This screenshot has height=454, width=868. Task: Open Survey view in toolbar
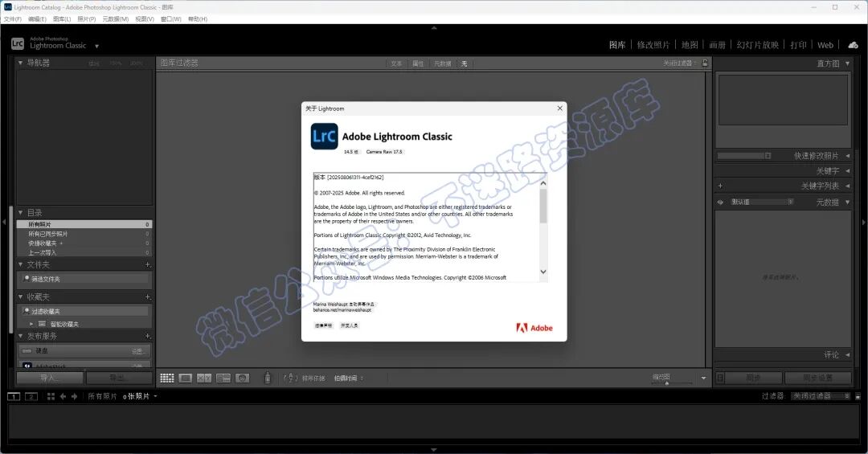coord(223,378)
